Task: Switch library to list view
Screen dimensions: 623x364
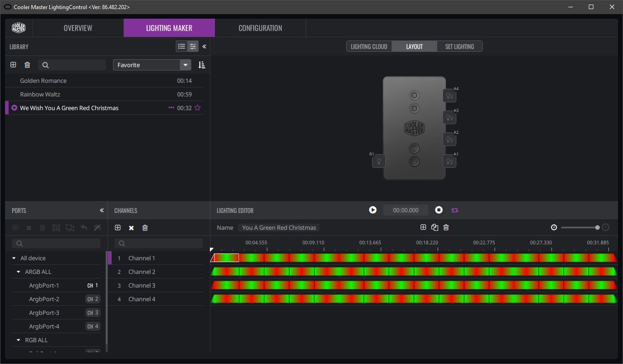Action: click(x=181, y=46)
